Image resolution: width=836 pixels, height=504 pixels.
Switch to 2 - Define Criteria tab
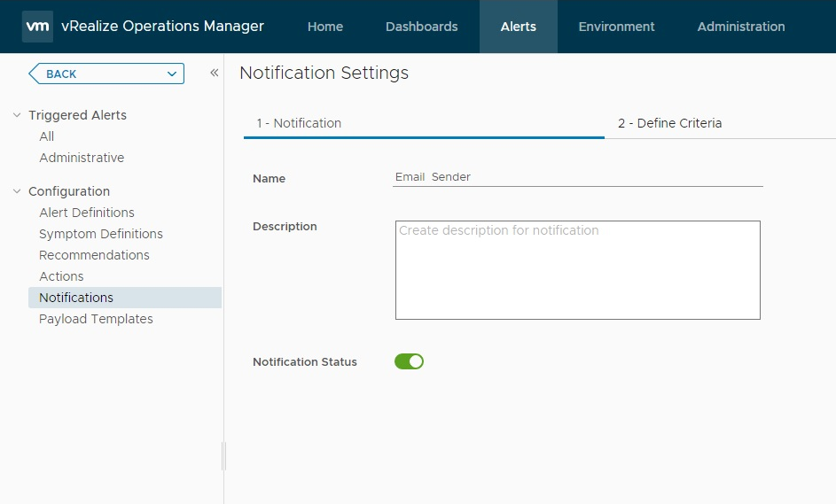pos(669,123)
